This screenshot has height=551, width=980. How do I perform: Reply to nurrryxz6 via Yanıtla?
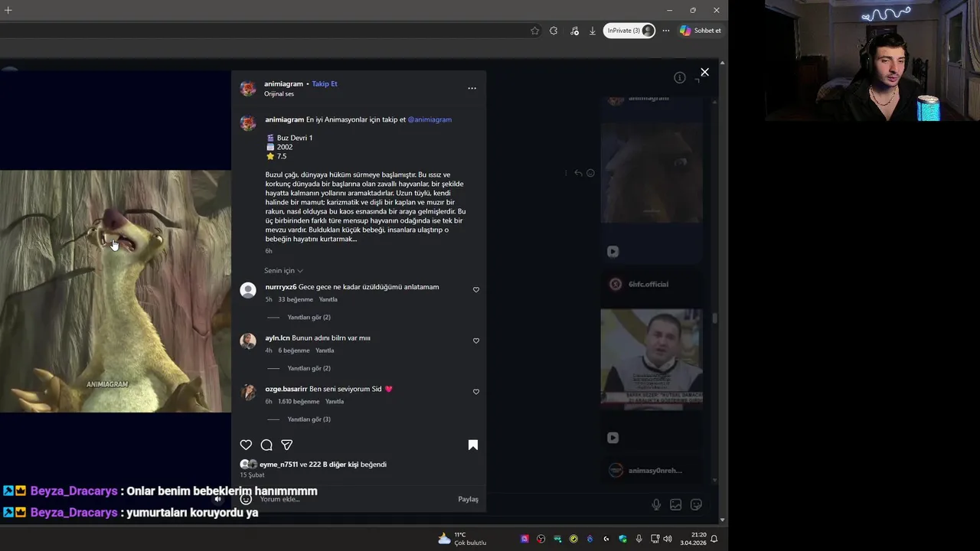coord(328,299)
